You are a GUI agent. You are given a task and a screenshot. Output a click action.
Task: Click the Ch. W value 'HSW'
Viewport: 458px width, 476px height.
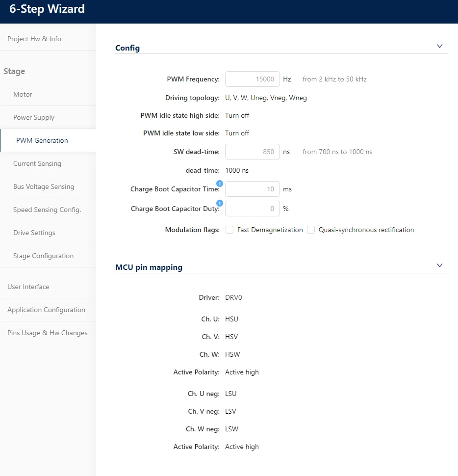(232, 354)
